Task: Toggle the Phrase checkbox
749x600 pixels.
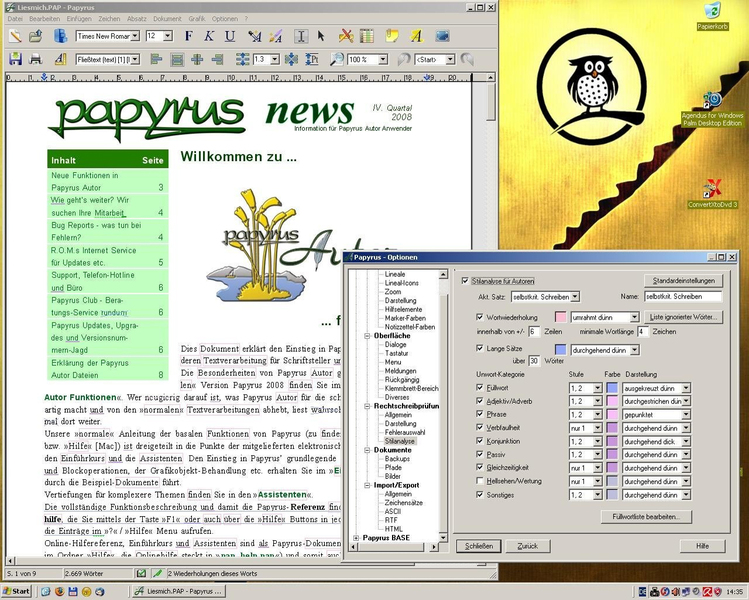Action: pos(480,414)
